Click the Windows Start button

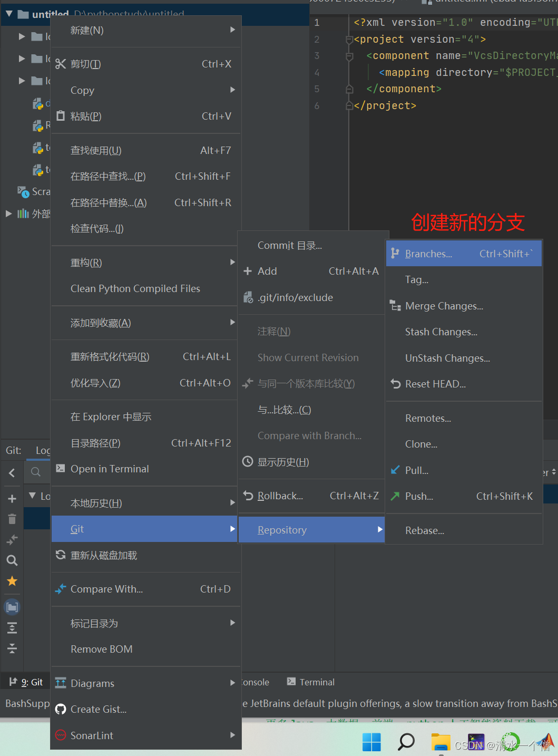(371, 741)
